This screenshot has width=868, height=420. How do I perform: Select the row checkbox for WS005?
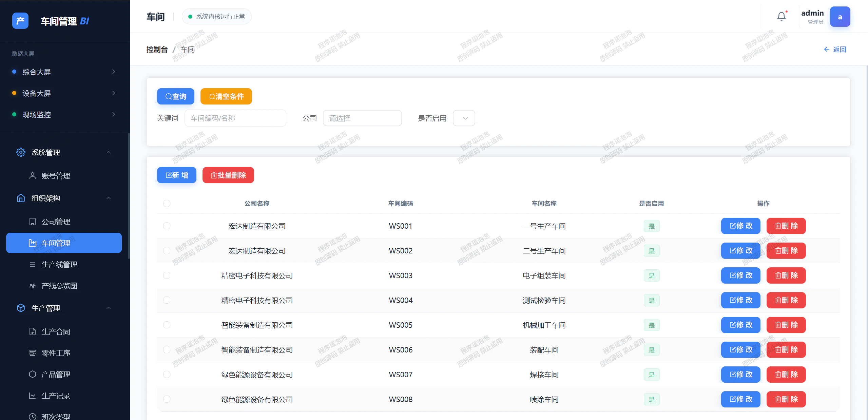[167, 325]
